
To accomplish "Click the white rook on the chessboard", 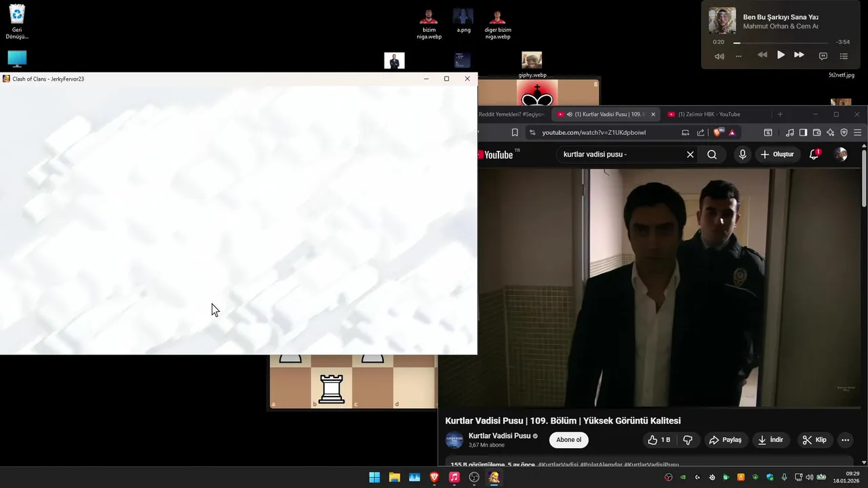I will pyautogui.click(x=331, y=388).
